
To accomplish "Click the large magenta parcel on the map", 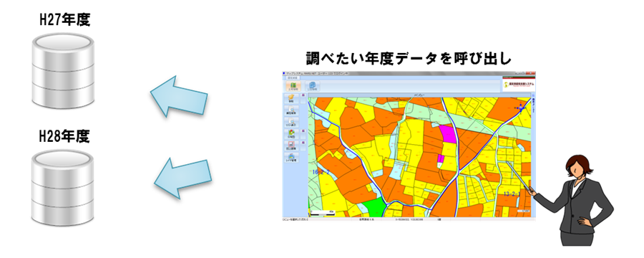I will coord(448,135).
